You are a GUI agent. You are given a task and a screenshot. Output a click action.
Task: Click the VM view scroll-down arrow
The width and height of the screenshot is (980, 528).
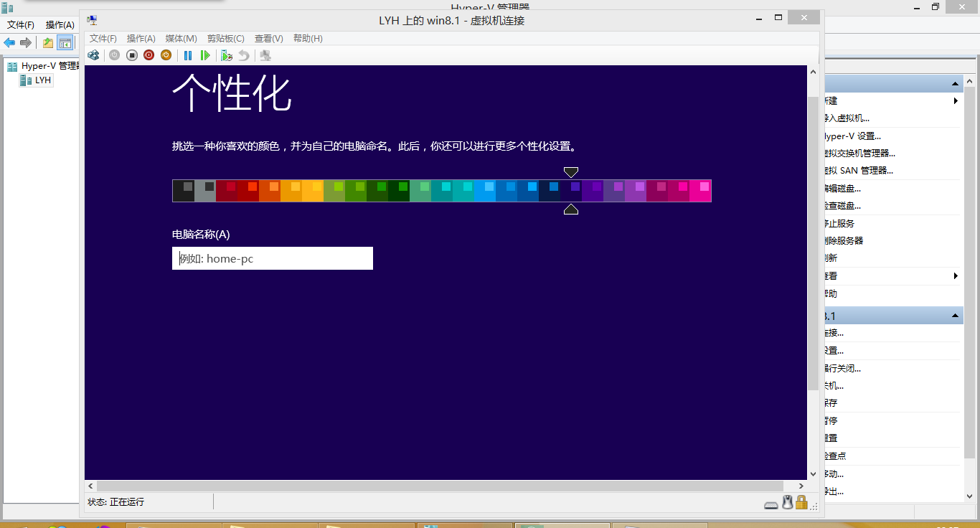pos(813,473)
